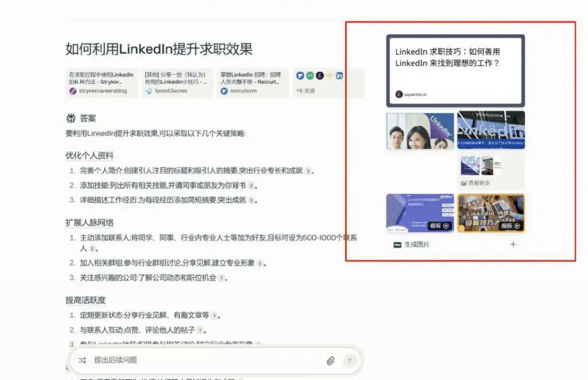Screen dimensions: 588x380
Task: Click the 生成图片 generate image button
Action: pos(416,244)
